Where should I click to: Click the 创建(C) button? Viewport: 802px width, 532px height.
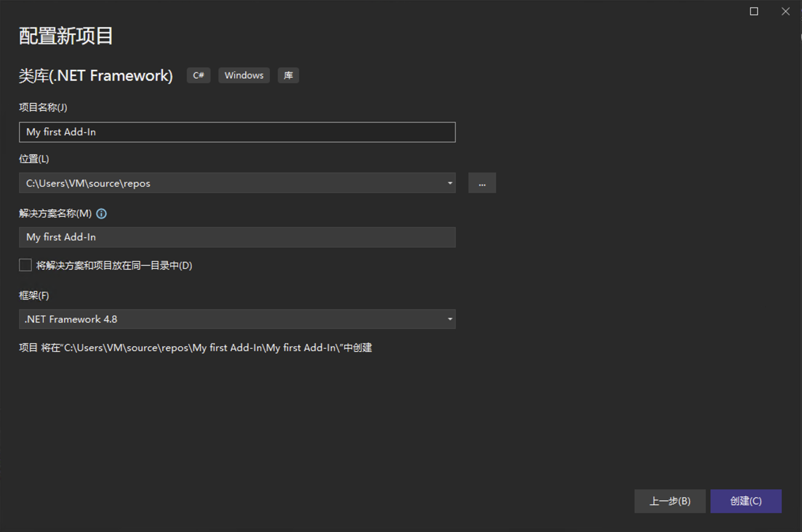pyautogui.click(x=746, y=501)
